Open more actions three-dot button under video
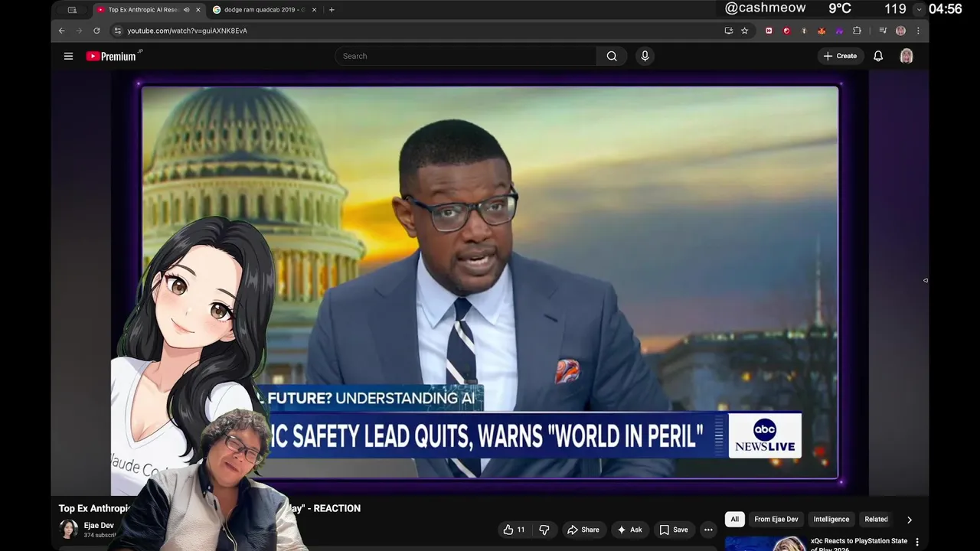The image size is (980, 551). coord(708,530)
